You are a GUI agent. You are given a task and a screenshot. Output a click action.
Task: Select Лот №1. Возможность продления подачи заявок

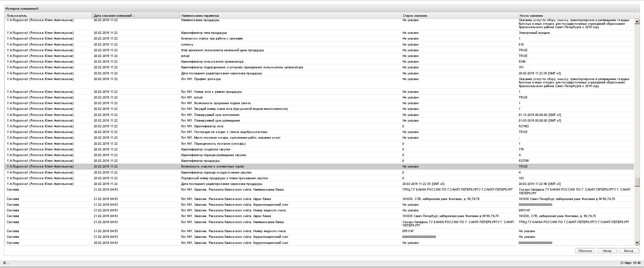319,103
